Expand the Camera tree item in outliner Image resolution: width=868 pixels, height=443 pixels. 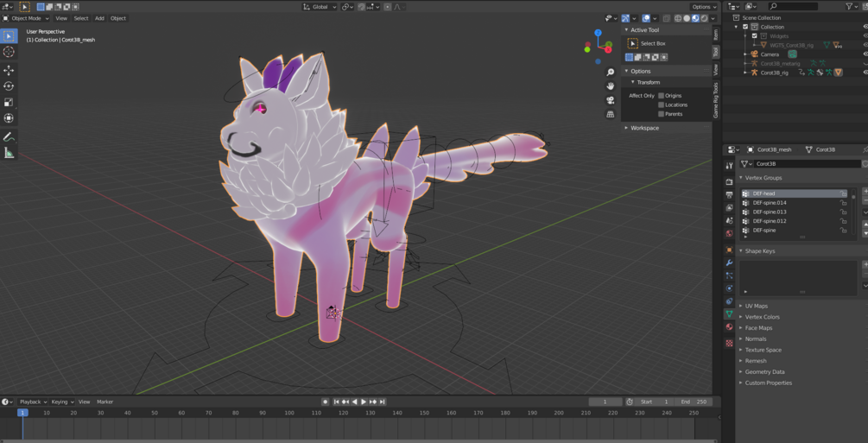click(745, 54)
